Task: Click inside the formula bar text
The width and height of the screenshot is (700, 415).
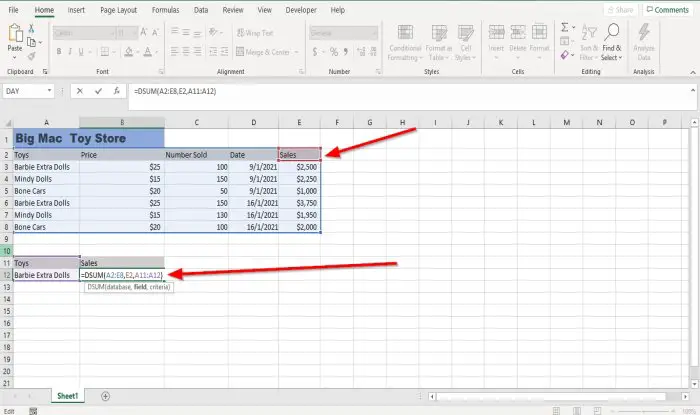Action: (175, 91)
